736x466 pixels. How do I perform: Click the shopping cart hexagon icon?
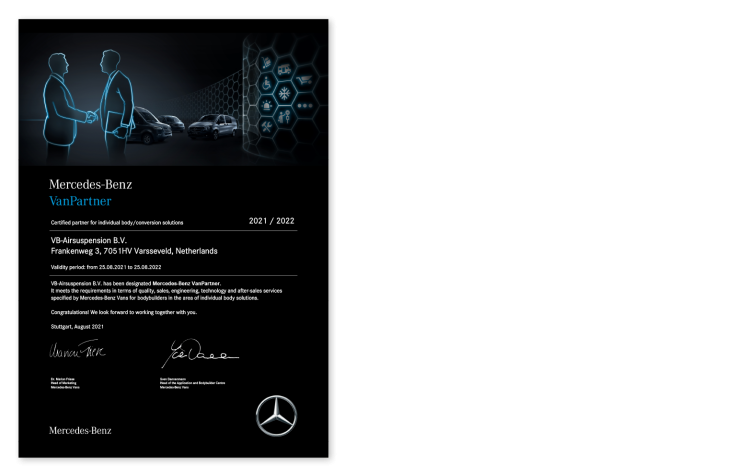(304, 80)
